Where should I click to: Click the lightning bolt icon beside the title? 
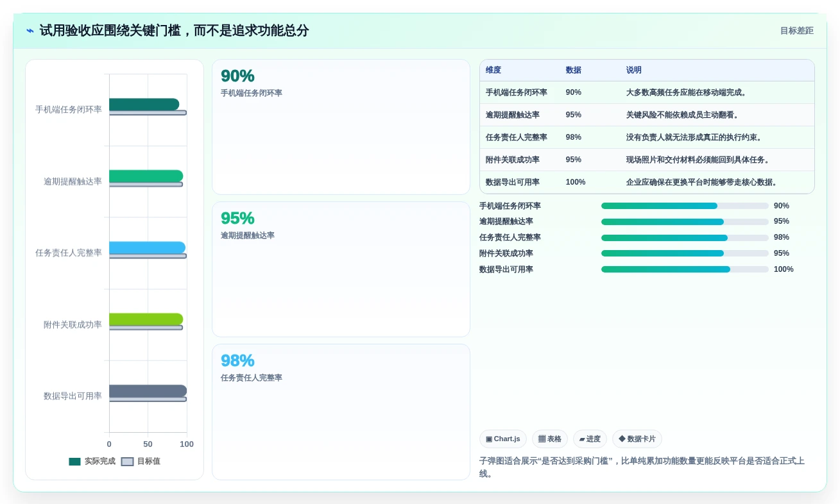pos(30,31)
